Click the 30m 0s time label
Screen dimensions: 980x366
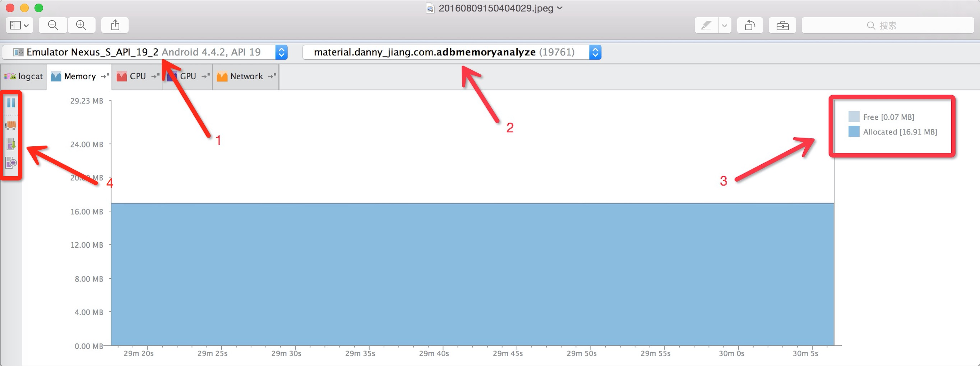pos(731,353)
